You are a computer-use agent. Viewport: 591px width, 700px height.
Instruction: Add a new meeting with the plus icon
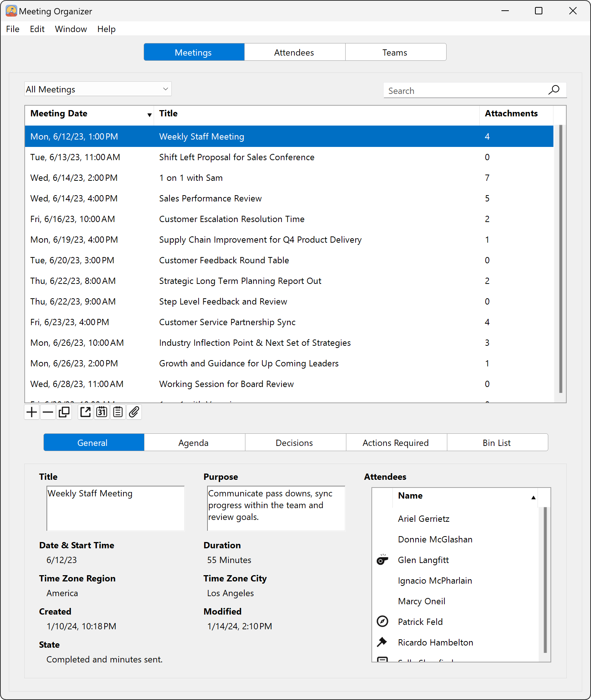point(31,412)
